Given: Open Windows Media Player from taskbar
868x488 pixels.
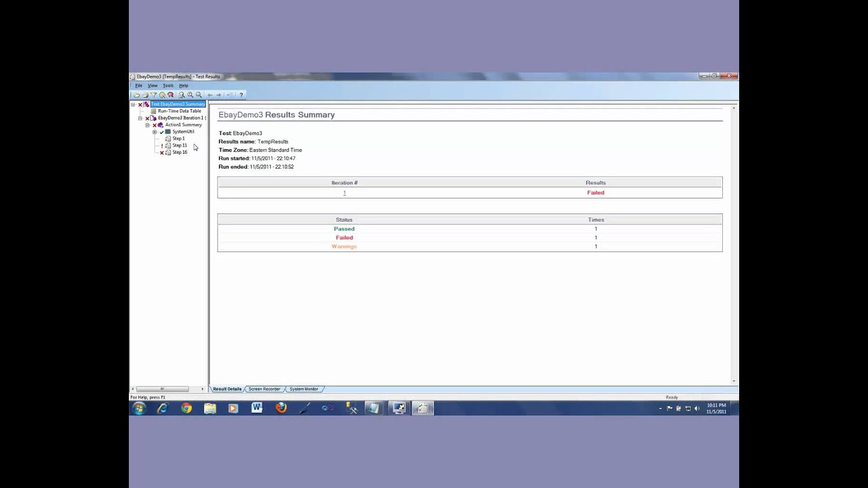Looking at the screenshot, I should tap(233, 408).
